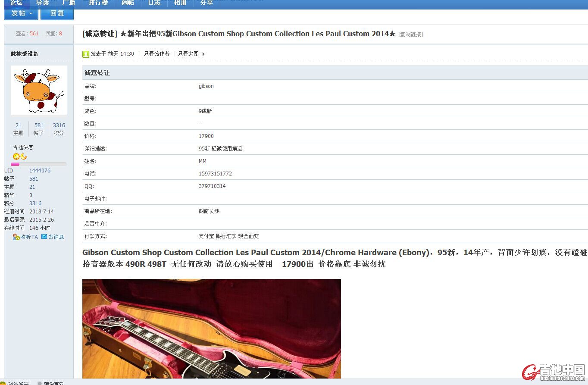Screen dimensions: 588x385
Task: Click the [诚意转让] category link in title
Action: tap(100, 34)
